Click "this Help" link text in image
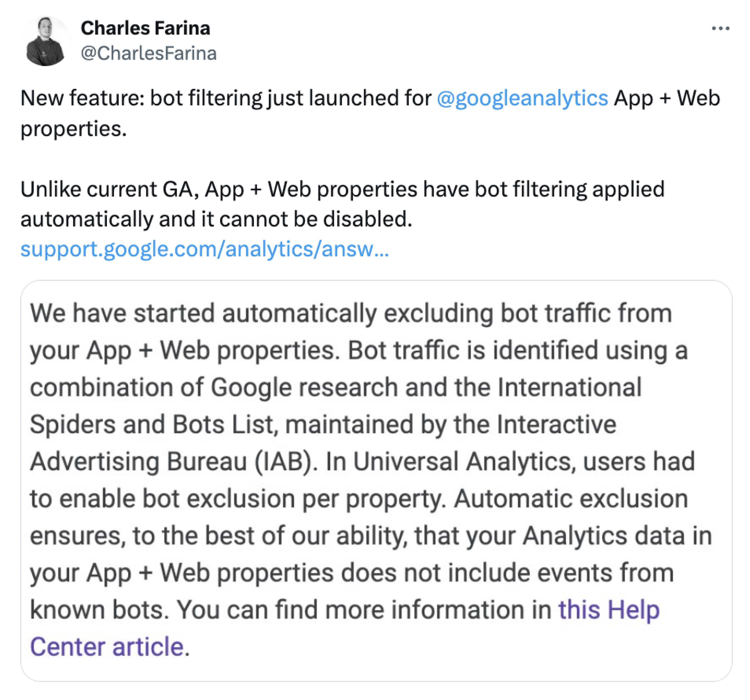Screen dimensions: 750x700 click(x=609, y=609)
